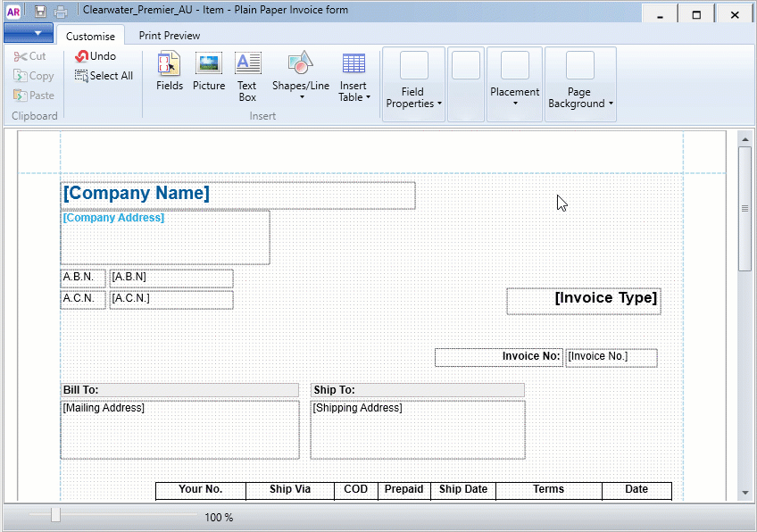Click the Your No. column header
Screen dimensions: 757x532
(x=201, y=490)
